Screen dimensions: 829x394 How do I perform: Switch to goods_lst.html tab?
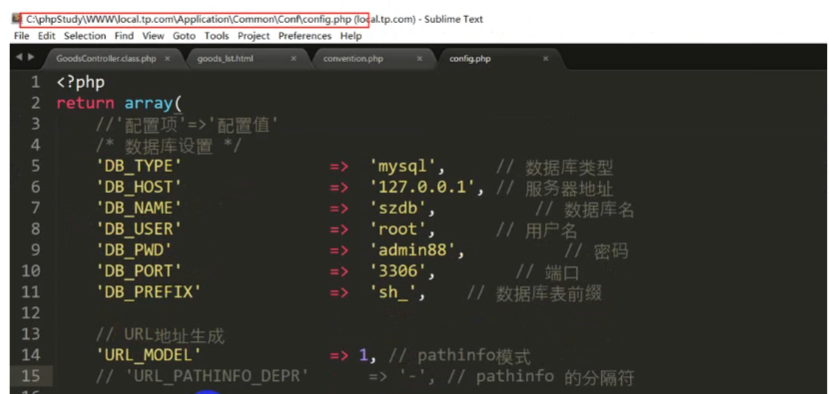225,59
